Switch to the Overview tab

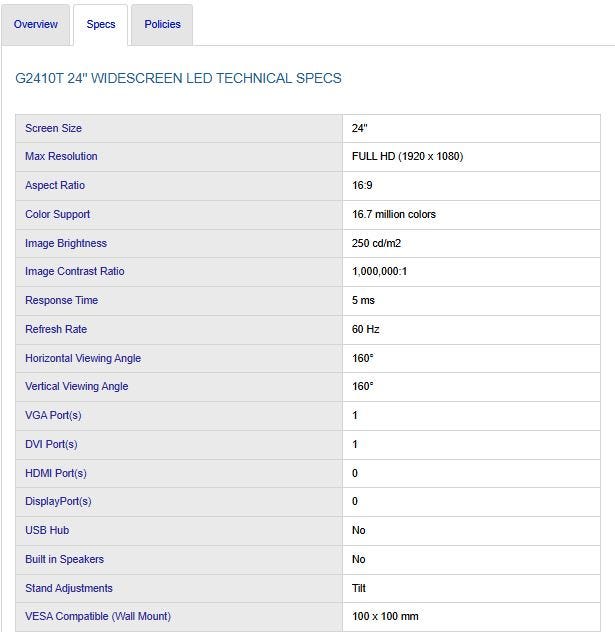coord(36,24)
